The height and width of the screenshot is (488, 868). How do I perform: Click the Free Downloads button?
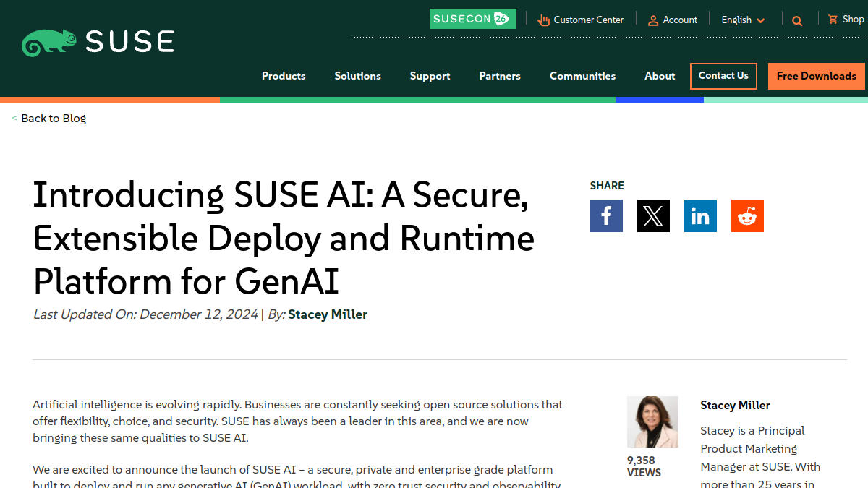coord(817,76)
